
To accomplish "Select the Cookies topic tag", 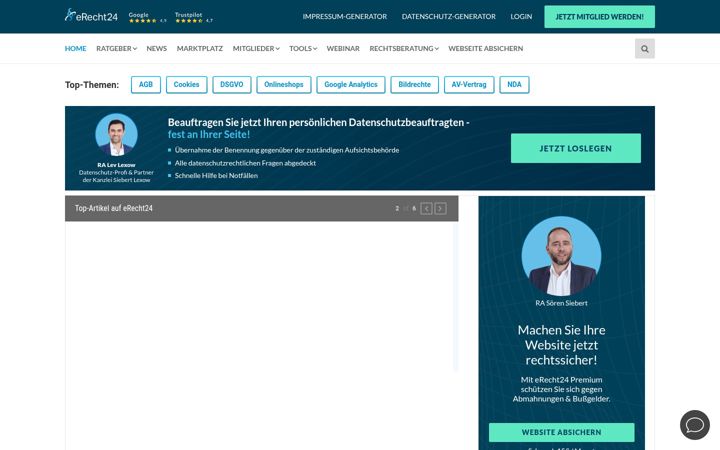I will pos(186,84).
